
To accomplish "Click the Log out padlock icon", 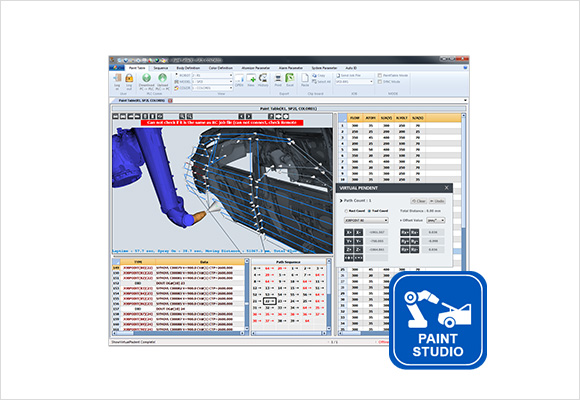I will coord(129,78).
